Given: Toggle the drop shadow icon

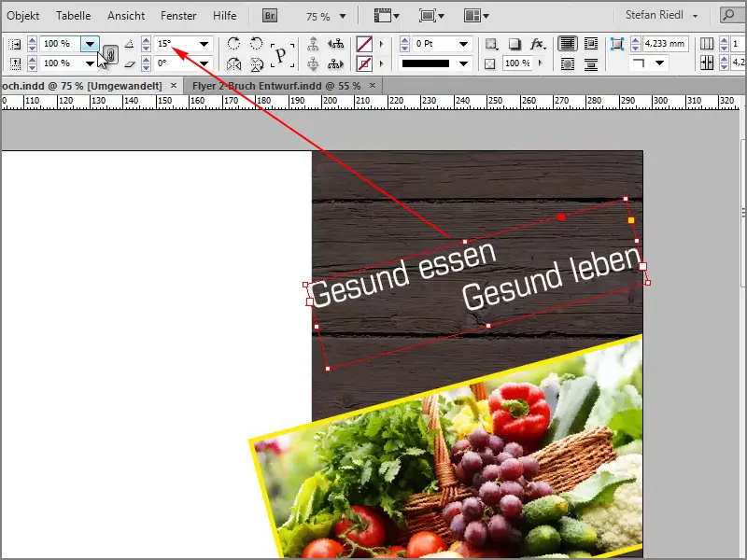Looking at the screenshot, I should [514, 44].
